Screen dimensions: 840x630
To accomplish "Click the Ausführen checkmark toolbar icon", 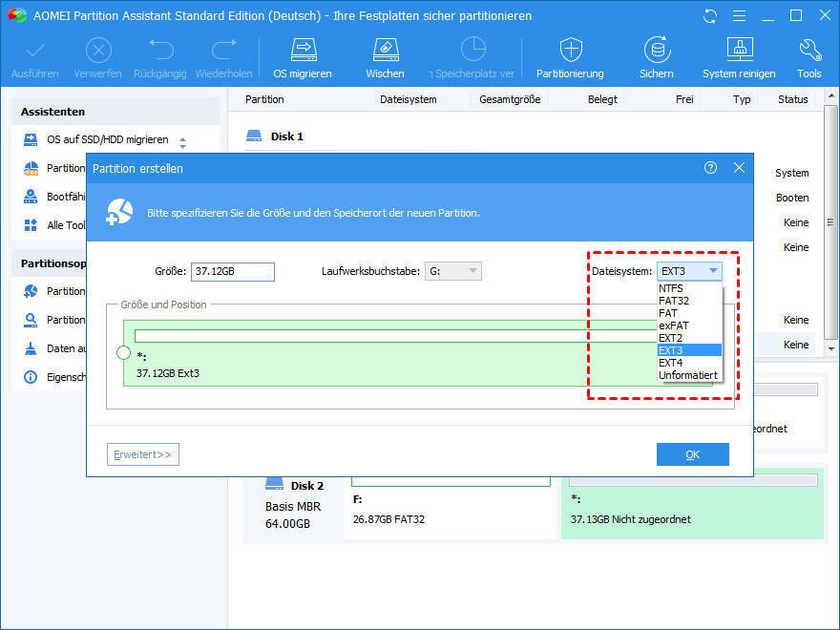I will [35, 51].
